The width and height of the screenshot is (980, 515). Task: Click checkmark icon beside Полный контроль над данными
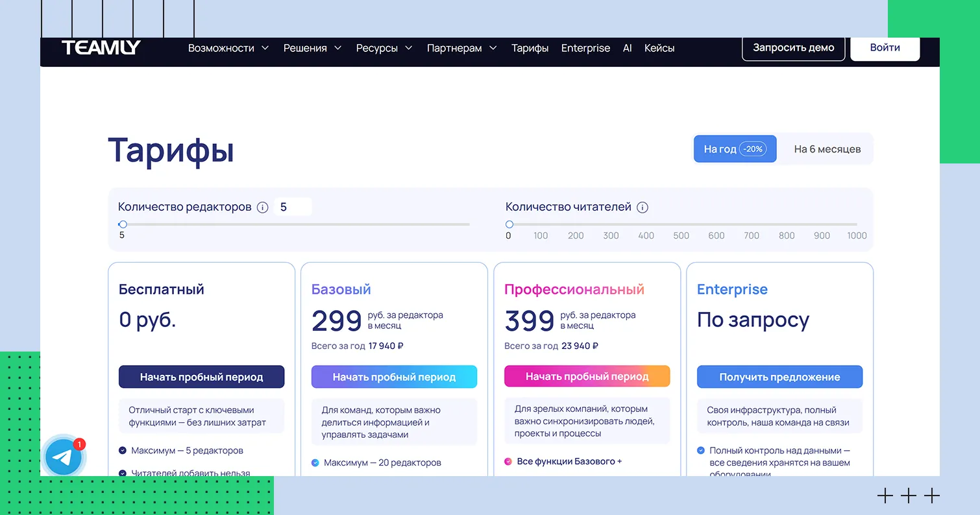click(x=701, y=450)
